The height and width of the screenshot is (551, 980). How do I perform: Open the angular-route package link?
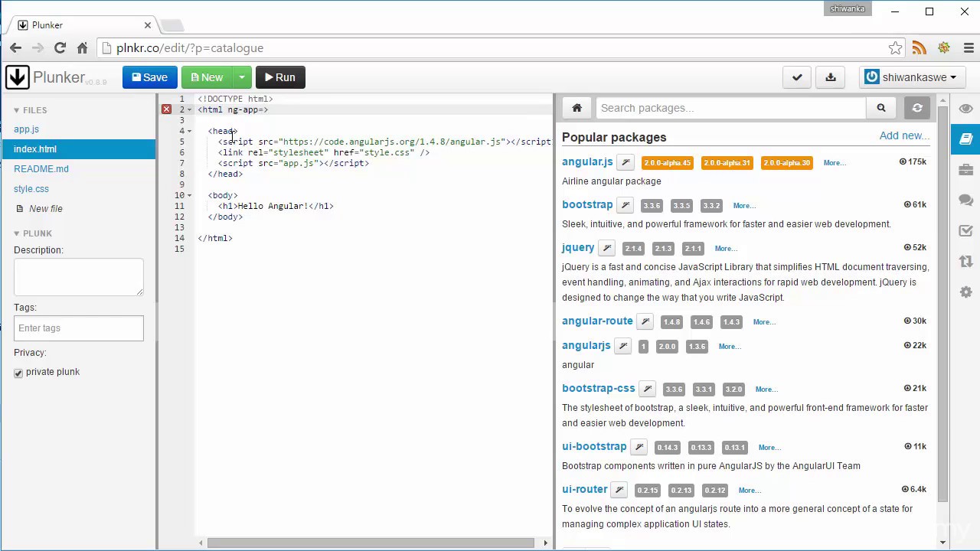click(x=597, y=321)
